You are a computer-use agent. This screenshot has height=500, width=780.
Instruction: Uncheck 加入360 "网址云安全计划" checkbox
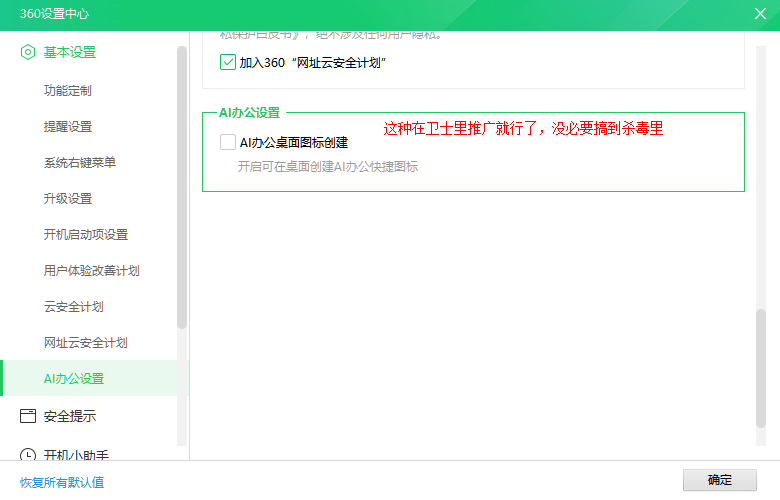pos(228,62)
